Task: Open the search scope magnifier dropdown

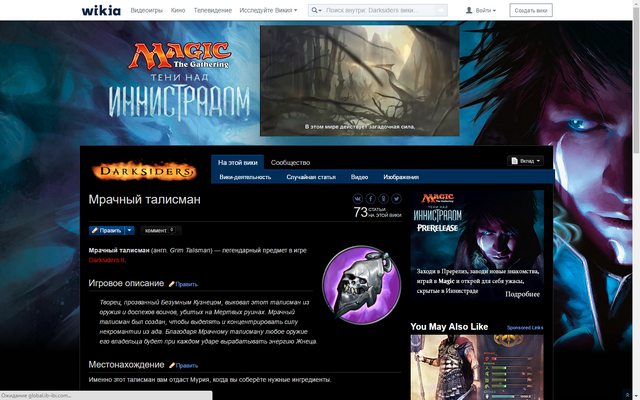Action: (x=316, y=10)
